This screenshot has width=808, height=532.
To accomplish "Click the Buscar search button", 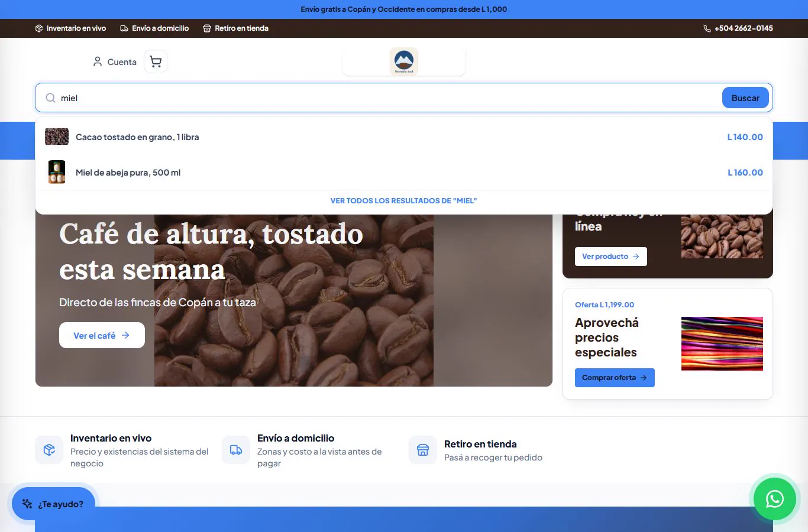I will 745,98.
